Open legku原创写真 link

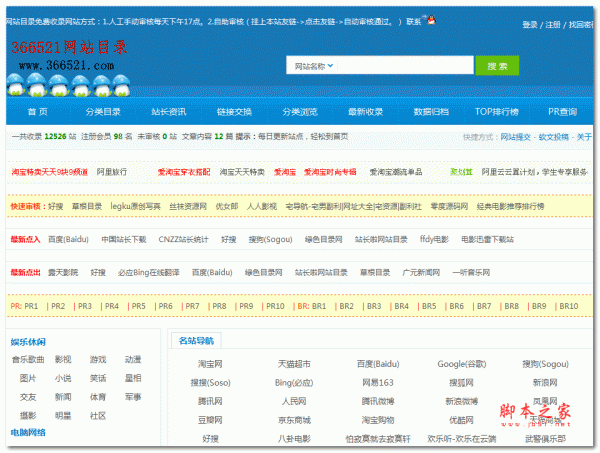pyautogui.click(x=135, y=206)
